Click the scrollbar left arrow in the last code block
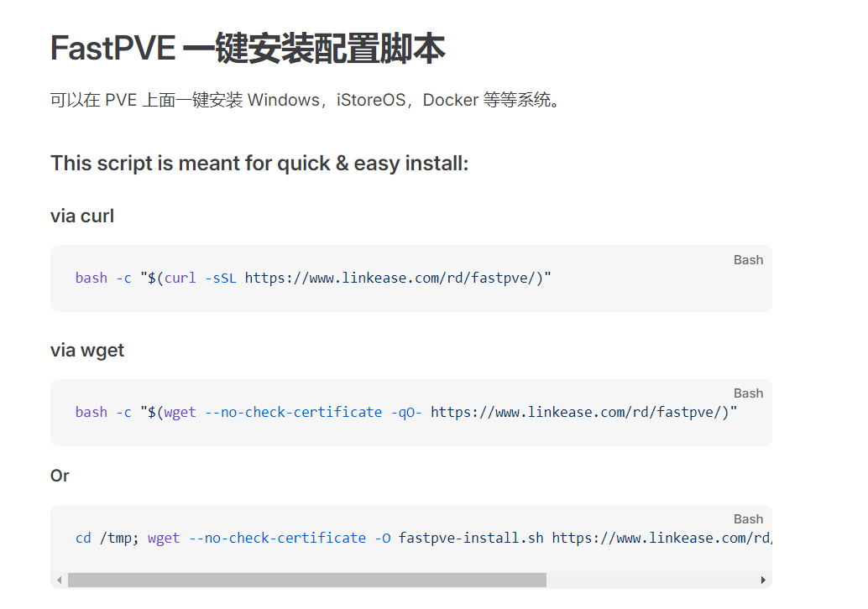 60,580
